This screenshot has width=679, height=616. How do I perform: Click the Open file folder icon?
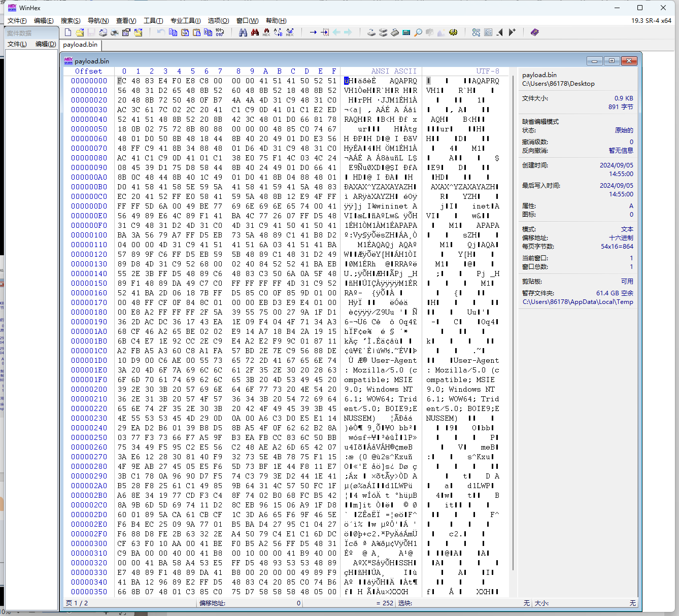pos(80,32)
